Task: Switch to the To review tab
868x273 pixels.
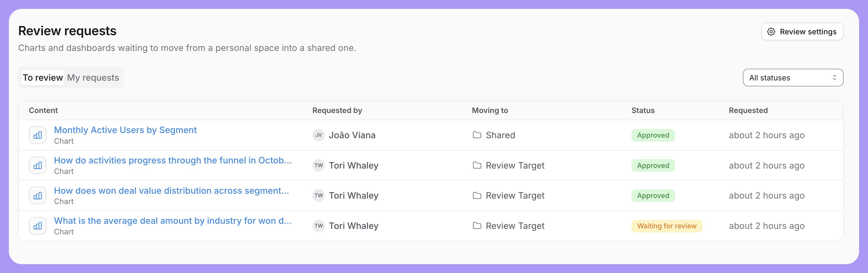Action: 43,78
